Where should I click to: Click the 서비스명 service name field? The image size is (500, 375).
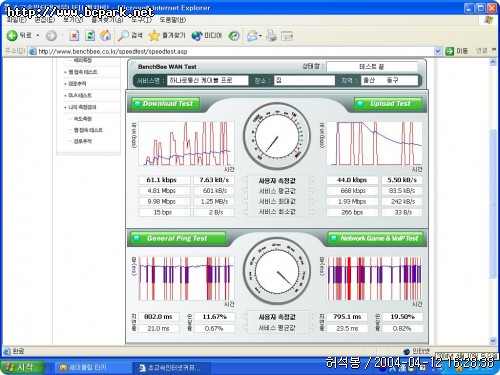coord(207,80)
